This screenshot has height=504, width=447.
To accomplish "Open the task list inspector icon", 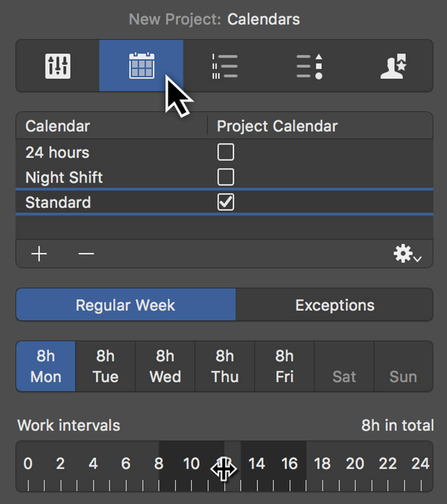I will [225, 66].
